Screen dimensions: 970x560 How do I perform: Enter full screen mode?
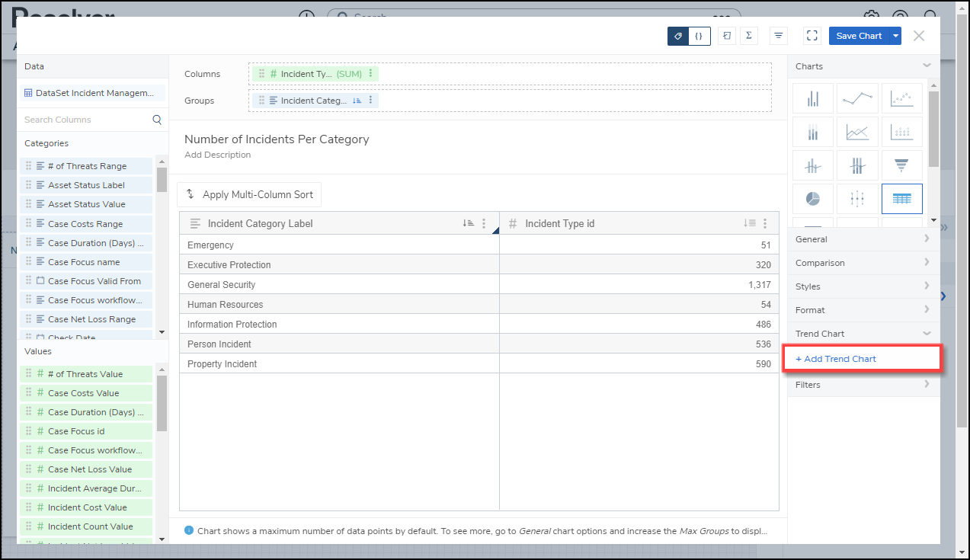click(x=812, y=36)
